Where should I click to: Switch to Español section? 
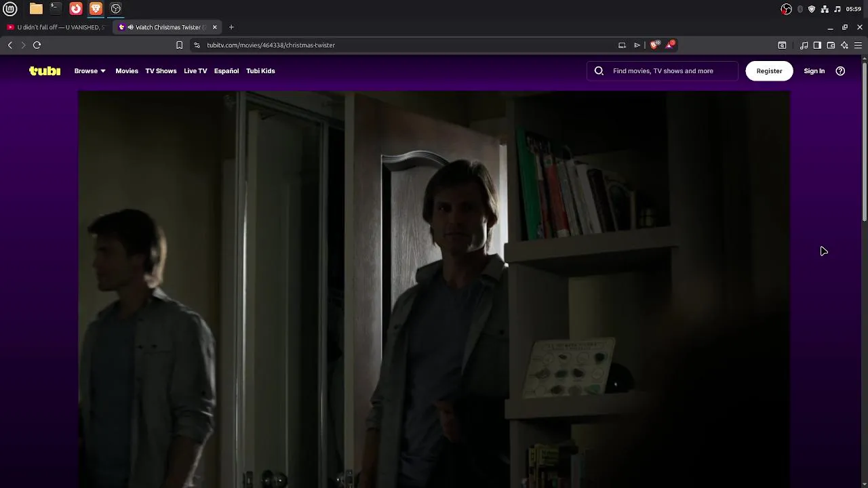coord(226,70)
